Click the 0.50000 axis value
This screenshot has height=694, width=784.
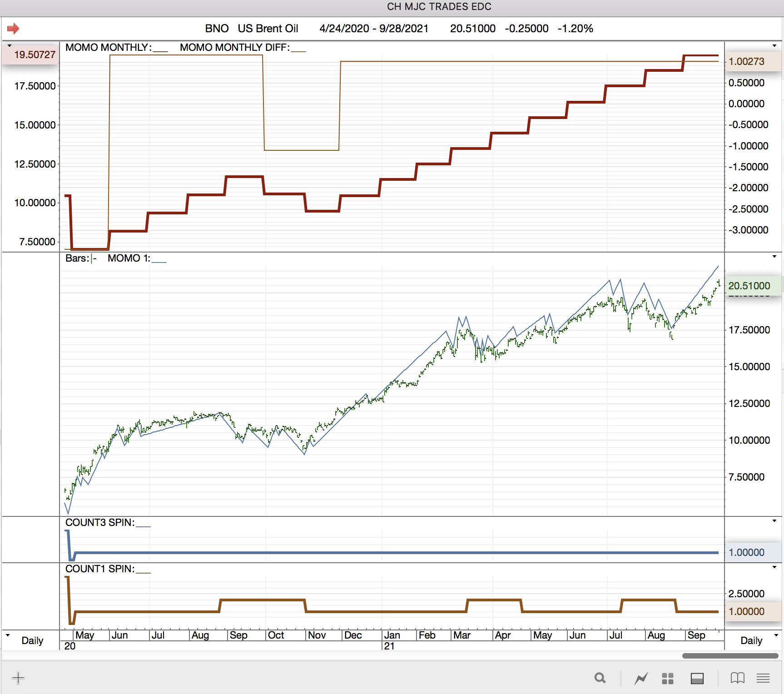pos(747,83)
